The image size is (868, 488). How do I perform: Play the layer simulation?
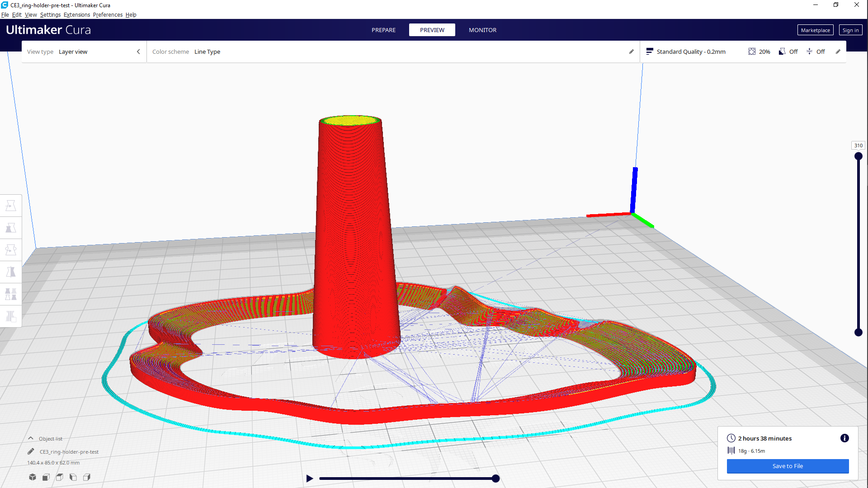pos(310,479)
